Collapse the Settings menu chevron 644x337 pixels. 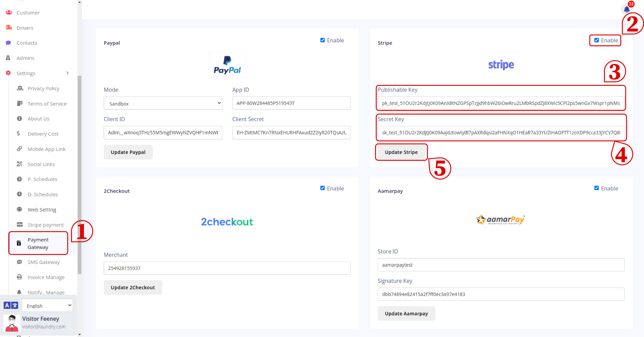point(67,73)
